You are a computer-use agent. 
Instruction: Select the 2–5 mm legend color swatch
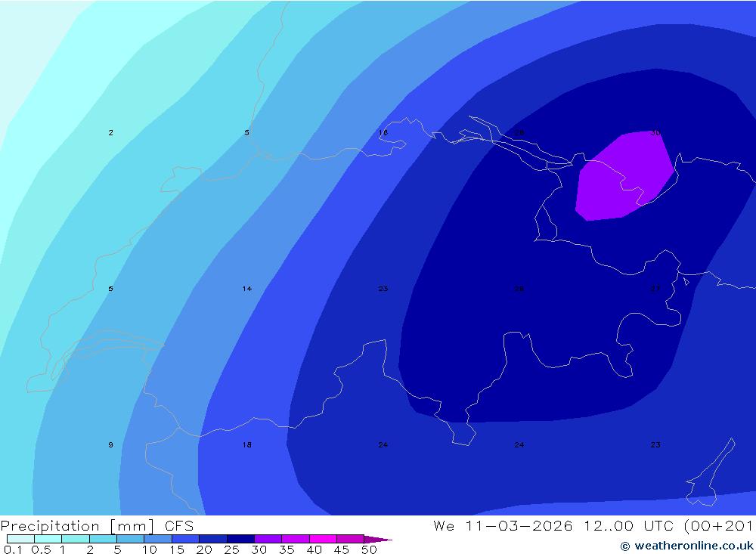coord(103,539)
